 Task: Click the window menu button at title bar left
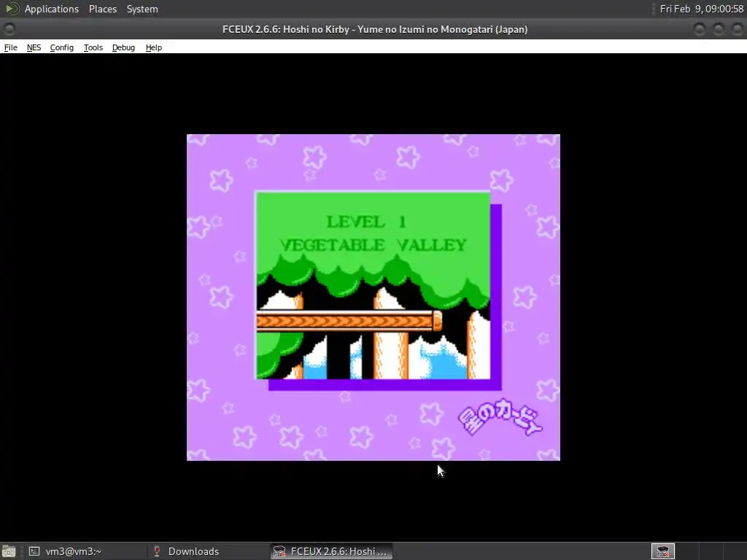[9, 29]
